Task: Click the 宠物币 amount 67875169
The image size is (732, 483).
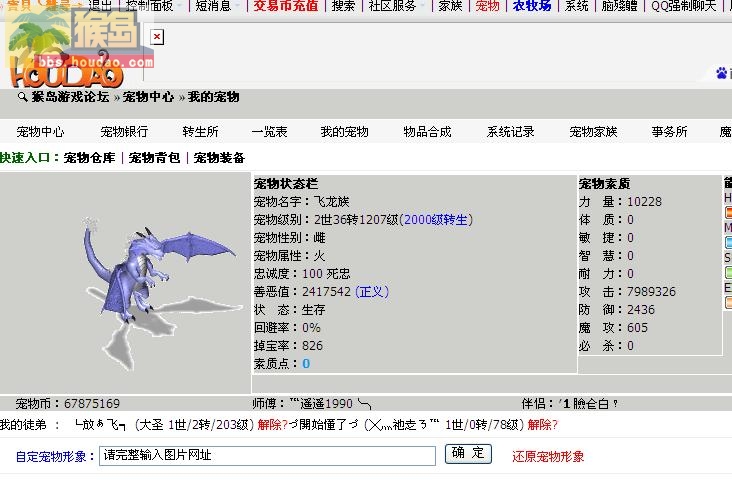Action: click(92, 403)
